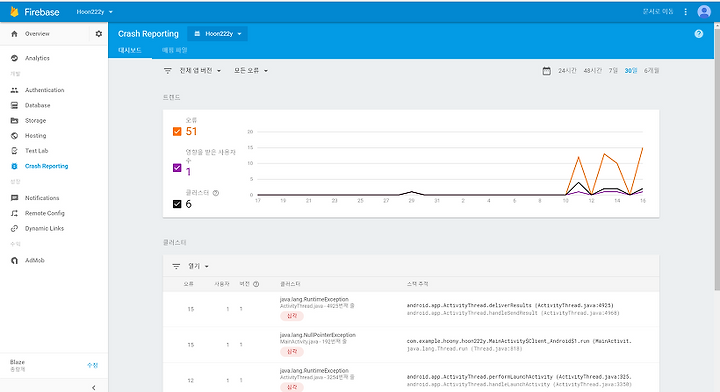The height and width of the screenshot is (392, 720).
Task: Click the go to docs link
Action: tap(658, 11)
